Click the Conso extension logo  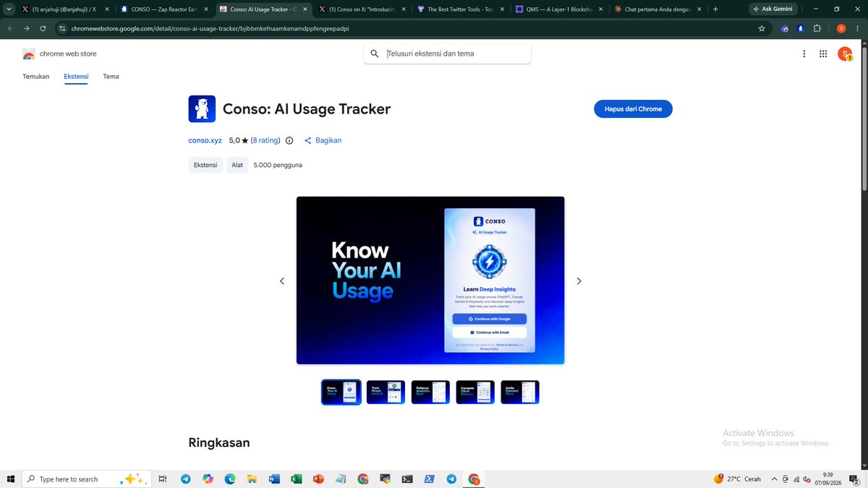tap(202, 109)
